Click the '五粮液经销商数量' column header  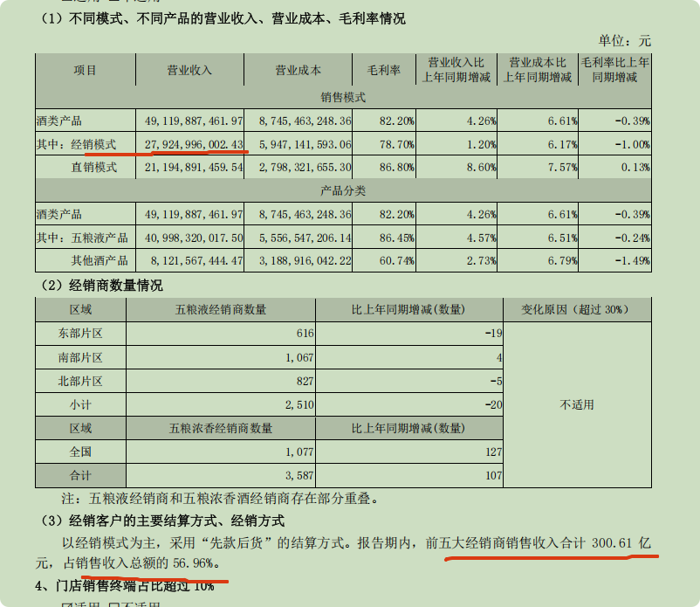click(221, 309)
